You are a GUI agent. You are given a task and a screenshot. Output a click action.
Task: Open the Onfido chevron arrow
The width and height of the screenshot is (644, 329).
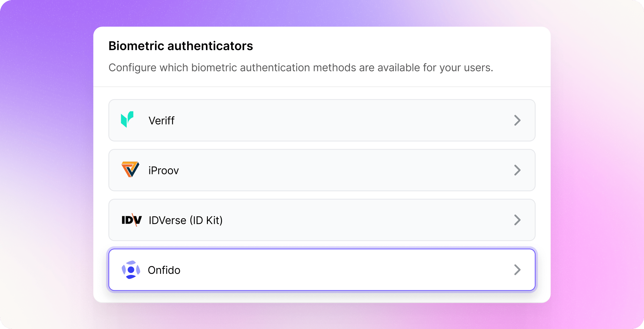click(x=517, y=270)
